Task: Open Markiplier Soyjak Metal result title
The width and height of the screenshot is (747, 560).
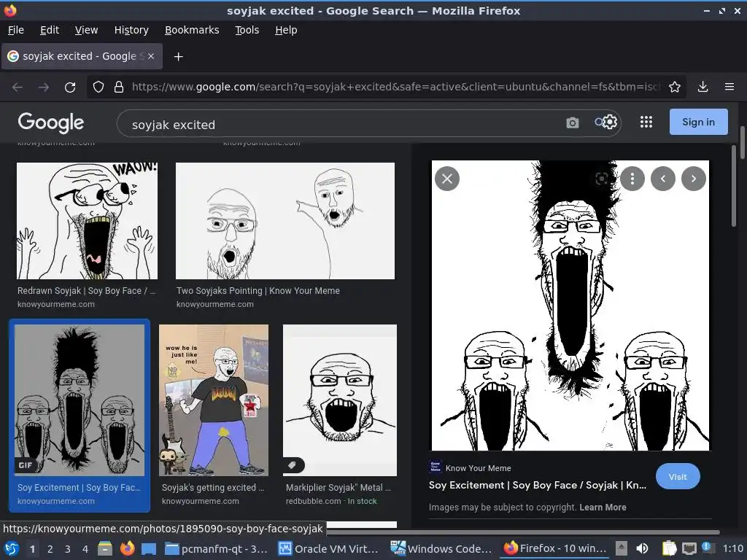Action: [338, 488]
